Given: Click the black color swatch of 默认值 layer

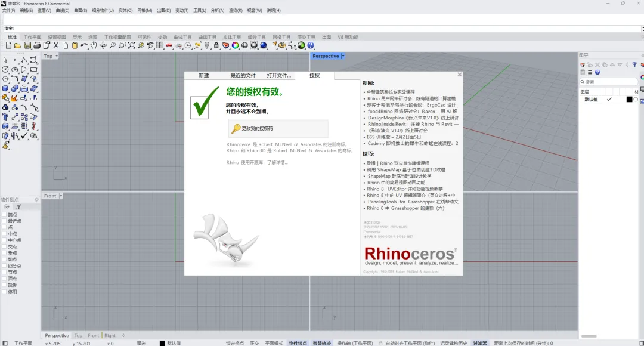Looking at the screenshot, I should click(x=629, y=100).
